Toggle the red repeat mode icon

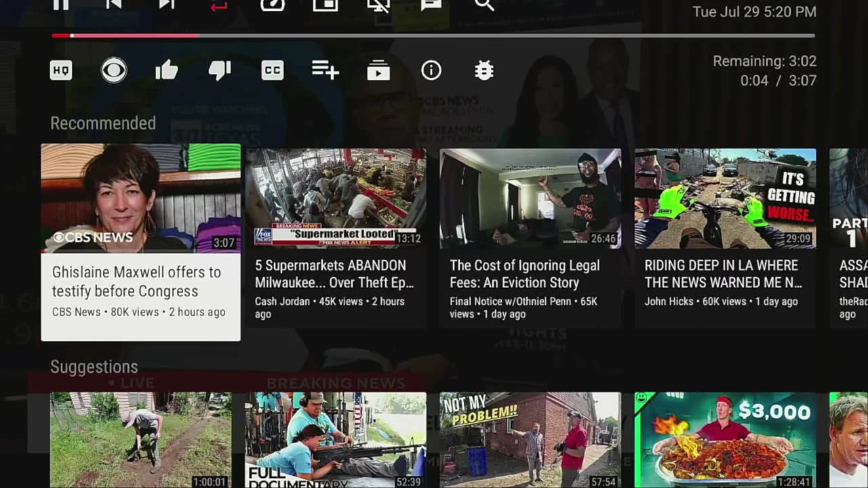[x=219, y=5]
